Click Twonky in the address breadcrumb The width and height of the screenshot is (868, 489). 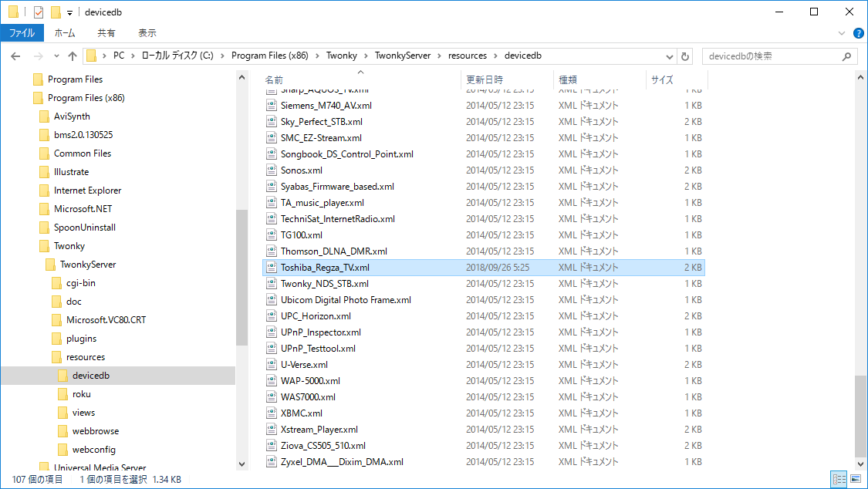tap(342, 56)
